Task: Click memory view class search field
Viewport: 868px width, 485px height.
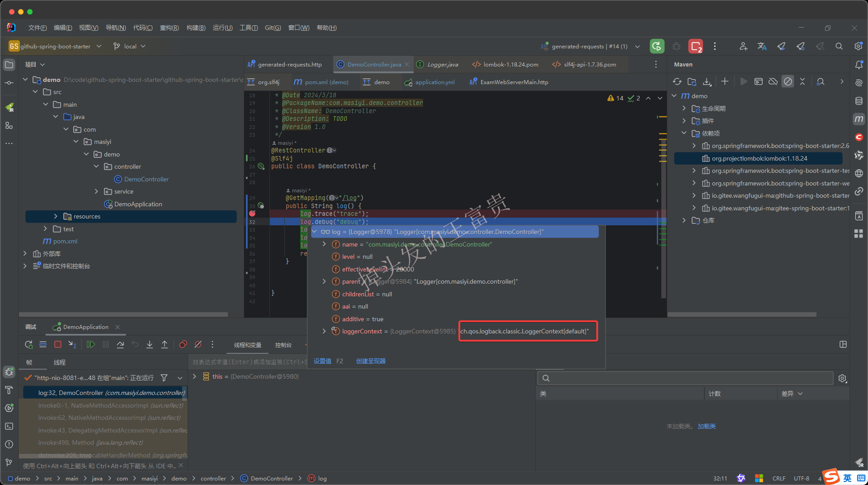Action: click(685, 378)
